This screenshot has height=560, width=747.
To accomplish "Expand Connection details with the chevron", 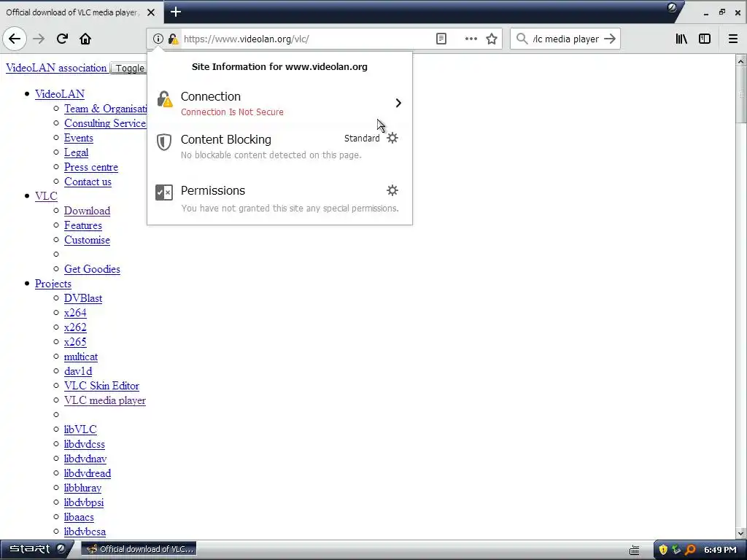I will [x=398, y=103].
